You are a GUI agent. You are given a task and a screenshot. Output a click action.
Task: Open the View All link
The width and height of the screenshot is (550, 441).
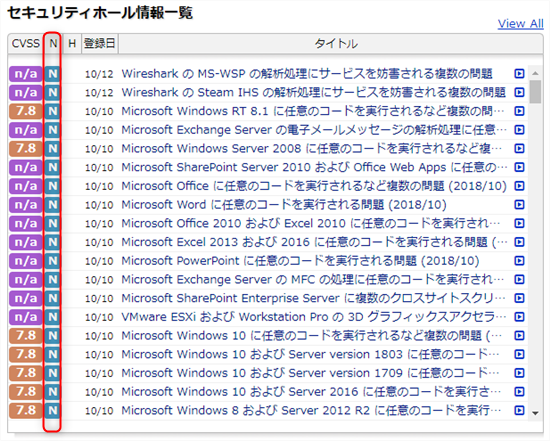click(x=520, y=24)
